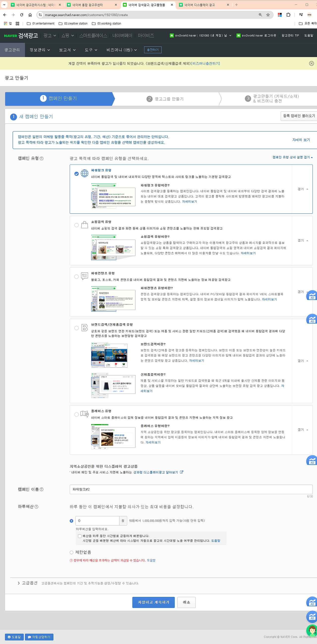Screen dimensions: 317x644
Task: Click the B icon for 브랜드검색/신제품검색 유형
Action: coord(84,328)
